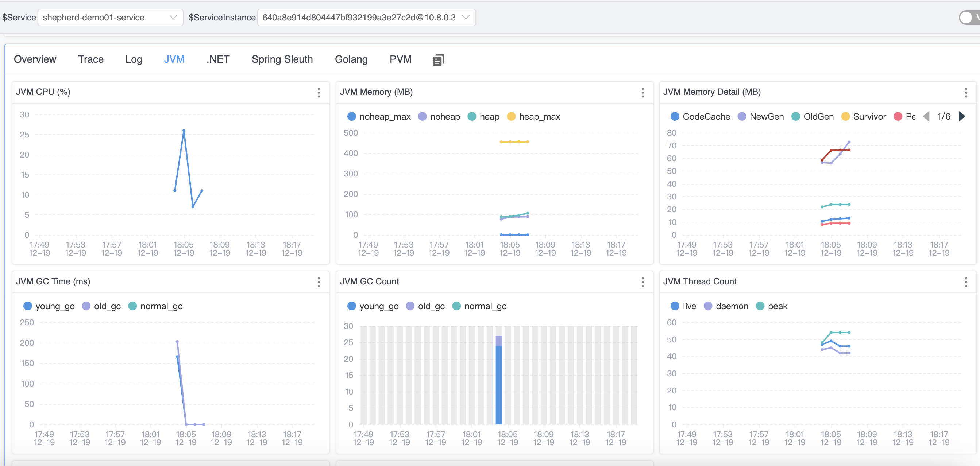980x466 pixels.
Task: Click the NewGen legend color dot
Action: [742, 117]
